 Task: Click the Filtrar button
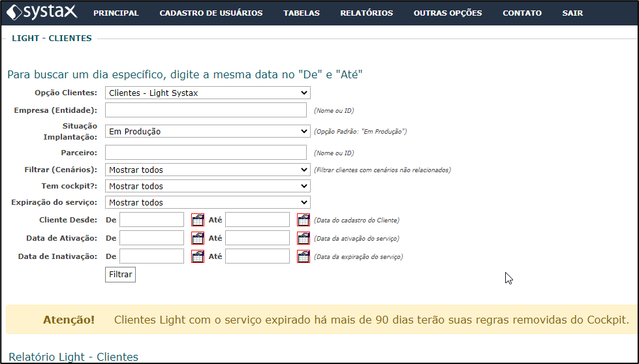click(x=120, y=275)
